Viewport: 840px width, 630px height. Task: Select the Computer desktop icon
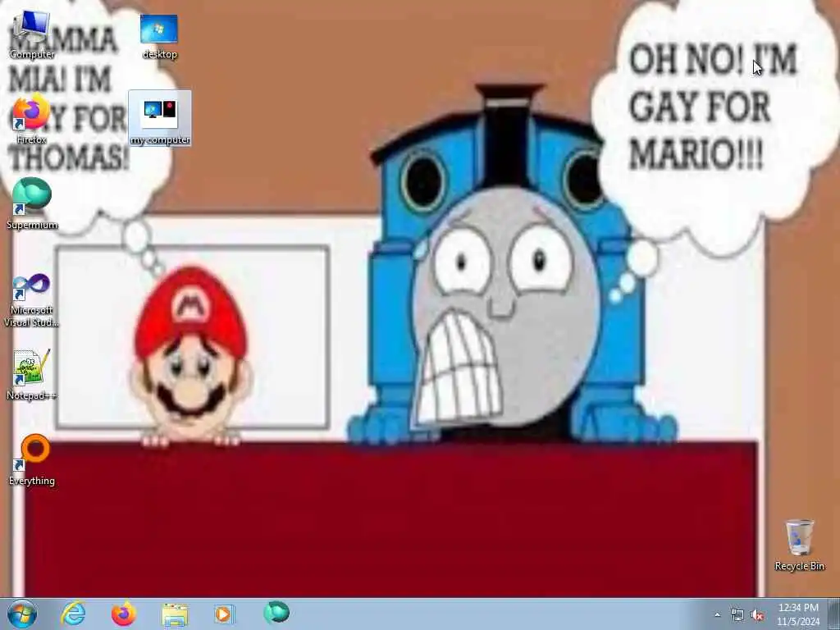tap(32, 34)
